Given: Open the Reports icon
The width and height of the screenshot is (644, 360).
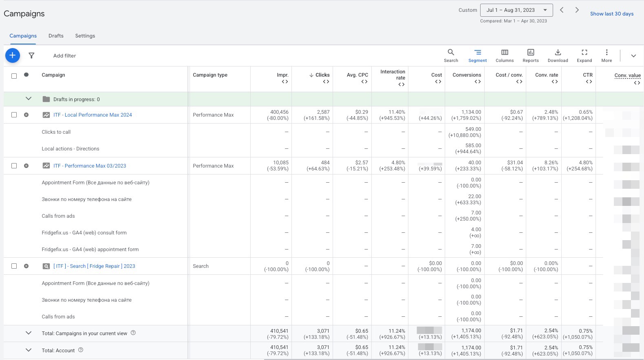Looking at the screenshot, I should 531,55.
